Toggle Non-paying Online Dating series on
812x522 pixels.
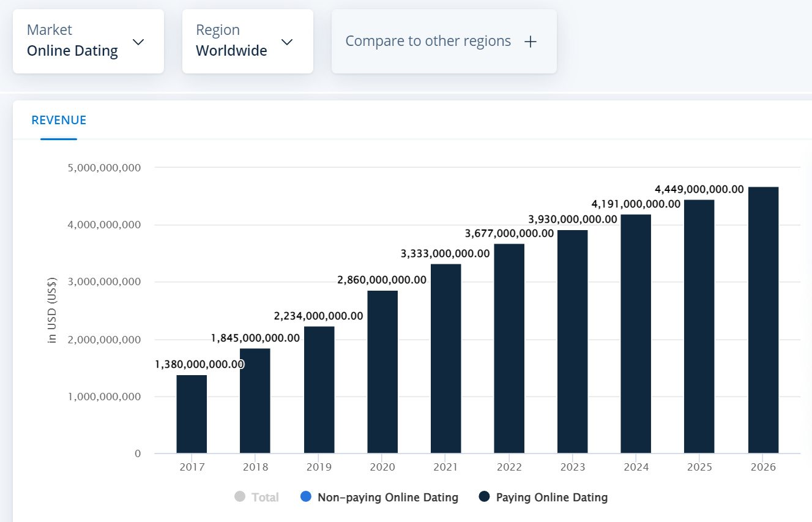pyautogui.click(x=379, y=497)
